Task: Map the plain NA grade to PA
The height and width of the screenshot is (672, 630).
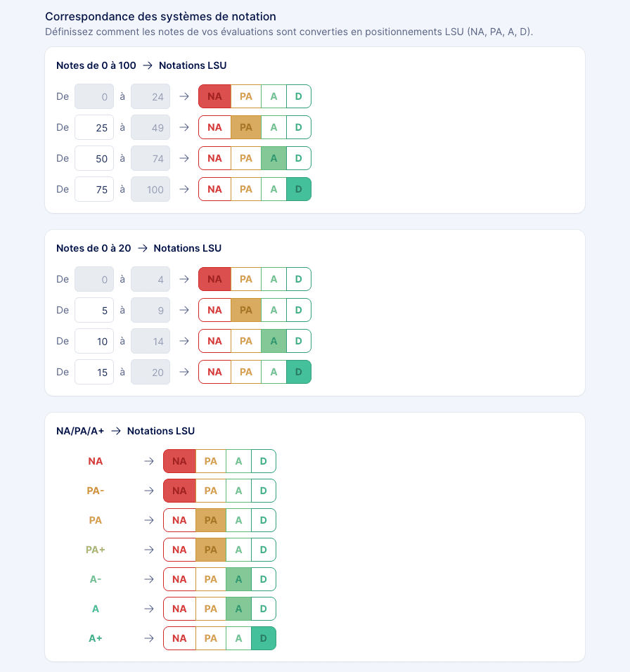Action: (x=211, y=461)
